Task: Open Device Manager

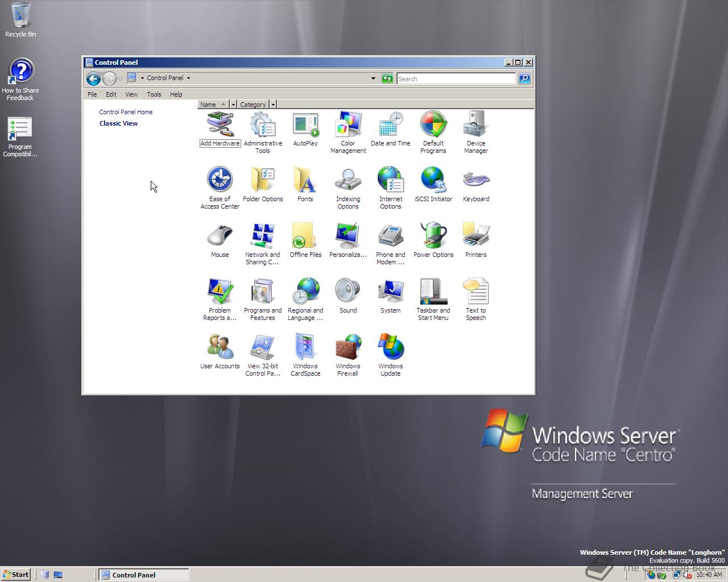Action: pyautogui.click(x=476, y=133)
